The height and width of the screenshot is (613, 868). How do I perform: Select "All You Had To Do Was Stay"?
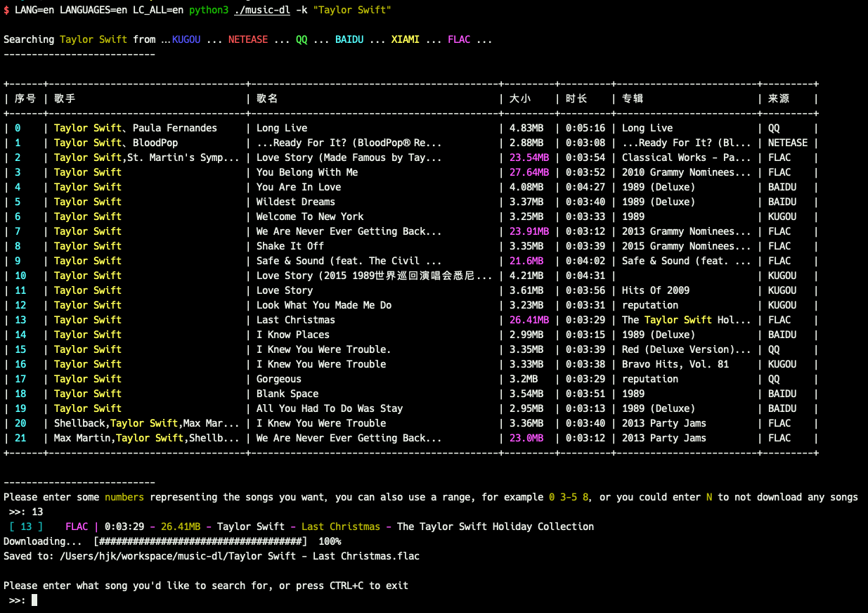[x=330, y=408]
